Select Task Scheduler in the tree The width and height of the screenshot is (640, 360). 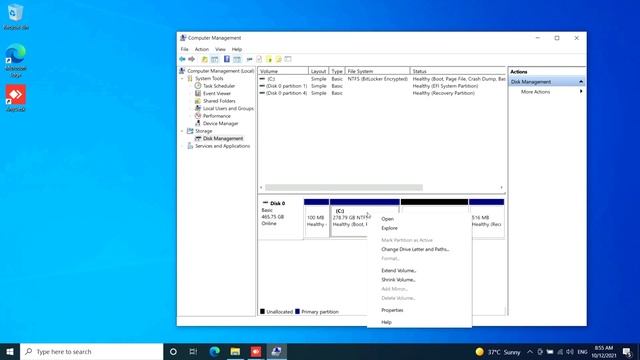(x=219, y=86)
